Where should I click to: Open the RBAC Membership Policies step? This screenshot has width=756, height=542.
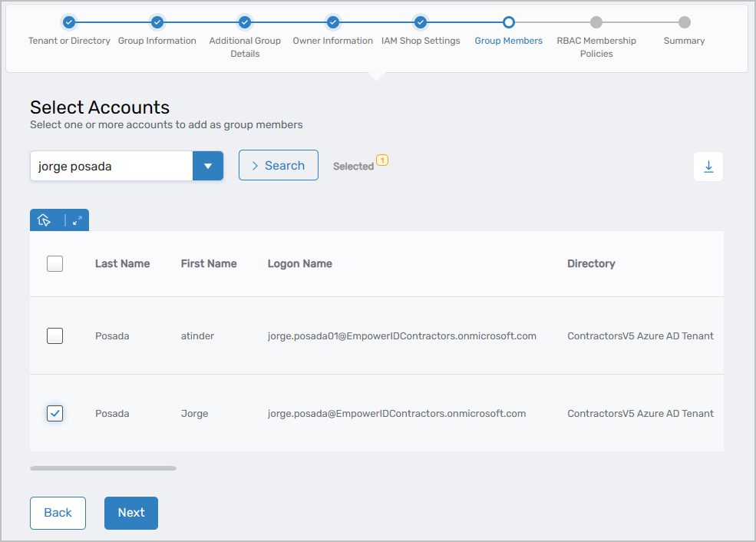tap(596, 23)
